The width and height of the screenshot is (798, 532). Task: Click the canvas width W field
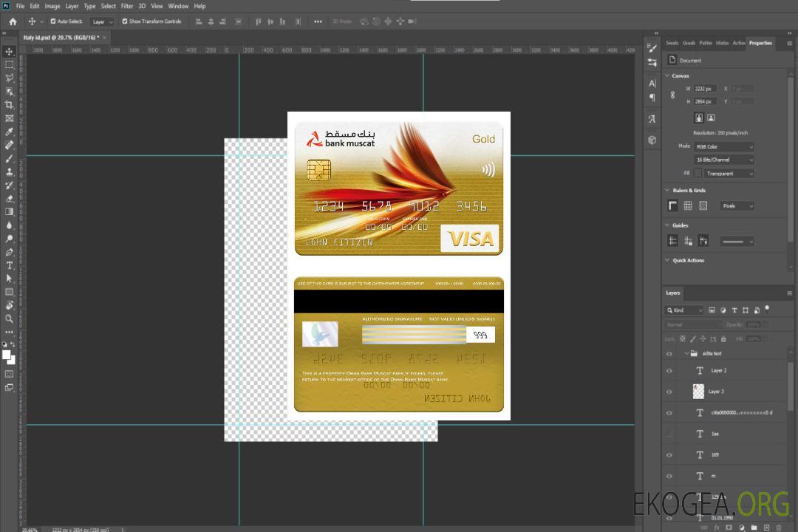(x=705, y=89)
